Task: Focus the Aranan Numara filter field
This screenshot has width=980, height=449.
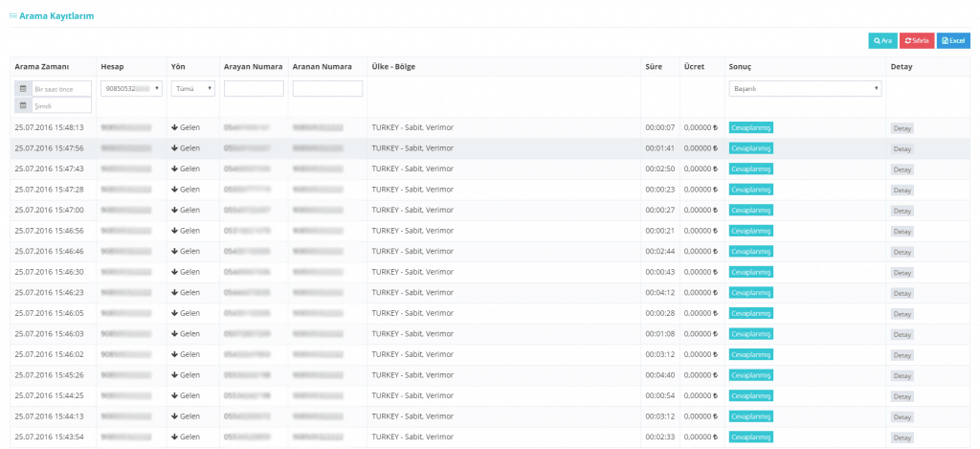Action: pyautogui.click(x=327, y=88)
